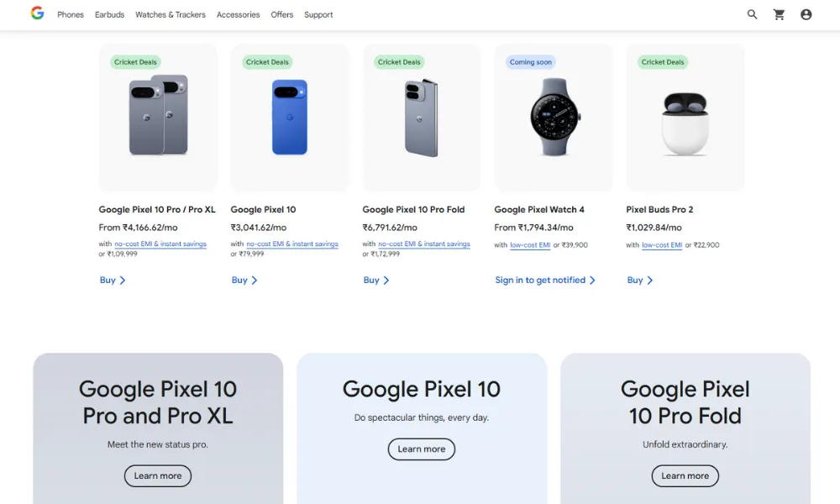Screen dimensions: 840x504
Task: Open low-cost EMI link for Pixel Watch 4
Action: point(530,245)
